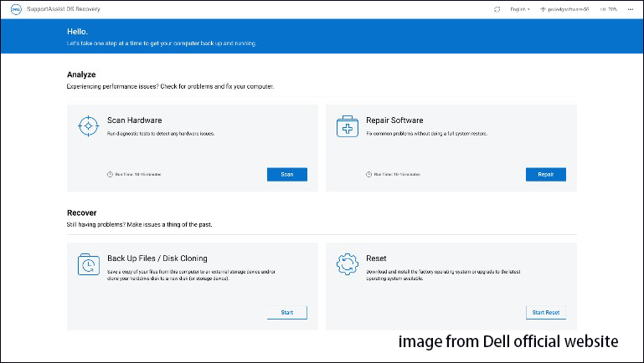
Task: Click the Scan Hardware run time clock icon
Action: point(110,174)
